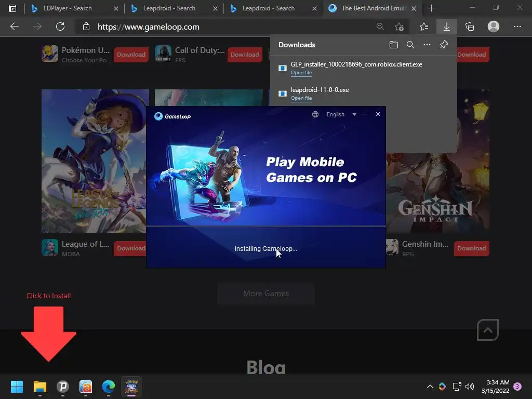Viewport: 532px width, 399px height.
Task: Open the browser profile avatar
Action: pyautogui.click(x=494, y=26)
